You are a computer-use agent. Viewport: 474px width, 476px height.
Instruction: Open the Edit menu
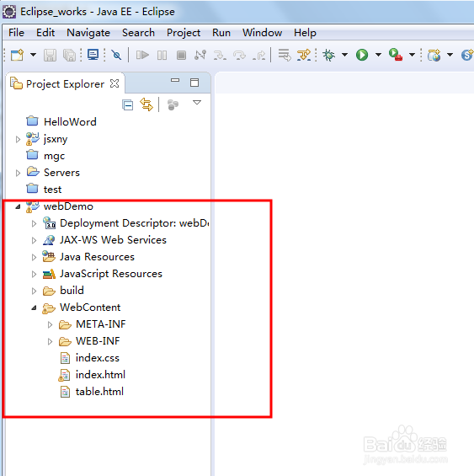45,33
